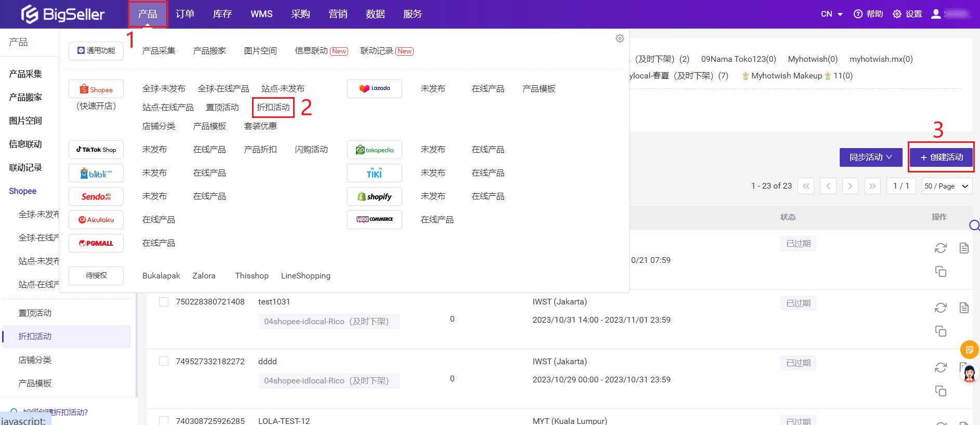This screenshot has width=980, height=425.
Task: Click the Shopify platform logo
Action: [x=374, y=196]
